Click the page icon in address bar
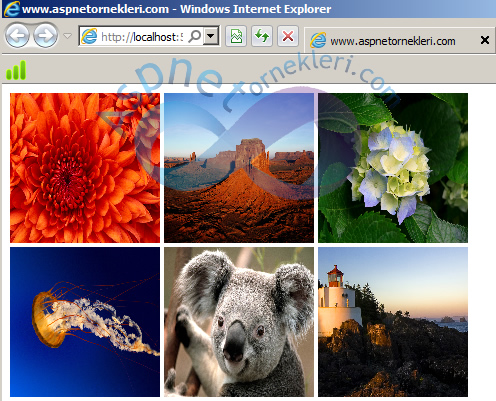 tap(89, 36)
